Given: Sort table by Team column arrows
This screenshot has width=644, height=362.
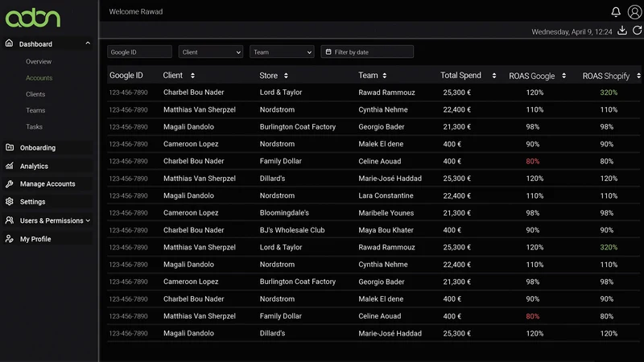Looking at the screenshot, I should tap(385, 76).
